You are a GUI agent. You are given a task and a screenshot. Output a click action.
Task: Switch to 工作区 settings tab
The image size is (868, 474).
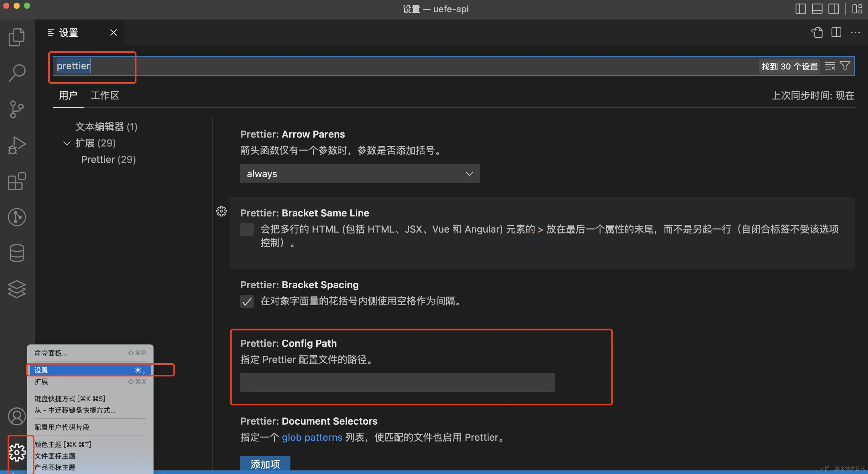tap(105, 96)
